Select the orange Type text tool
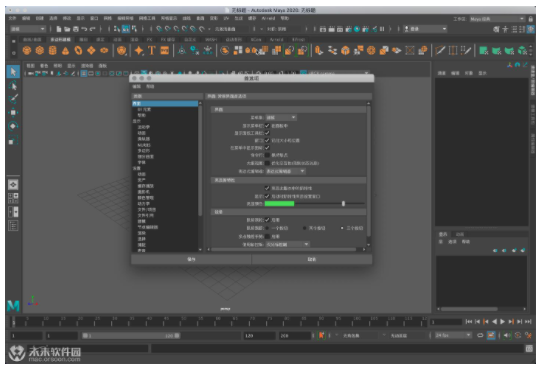Image resolution: width=538 pixels, height=369 pixels. coord(152,51)
